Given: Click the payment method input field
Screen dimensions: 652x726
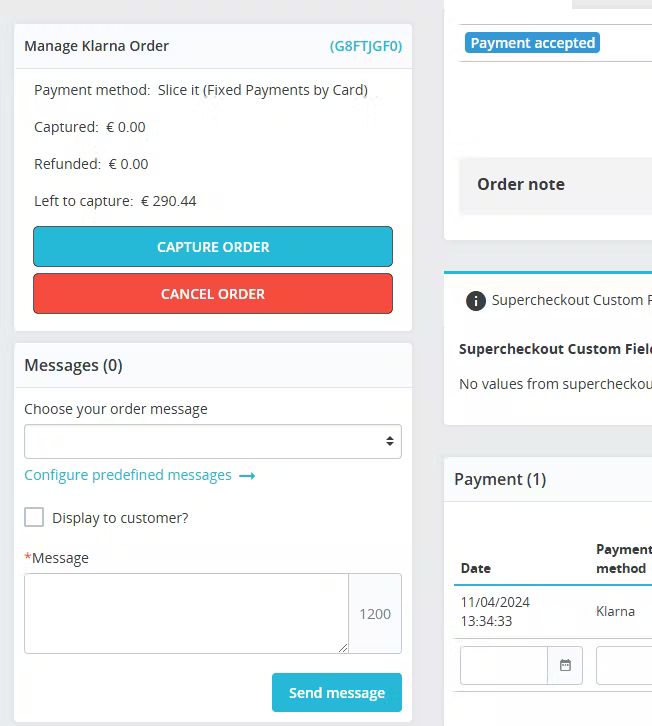Looking at the screenshot, I should [x=624, y=665].
